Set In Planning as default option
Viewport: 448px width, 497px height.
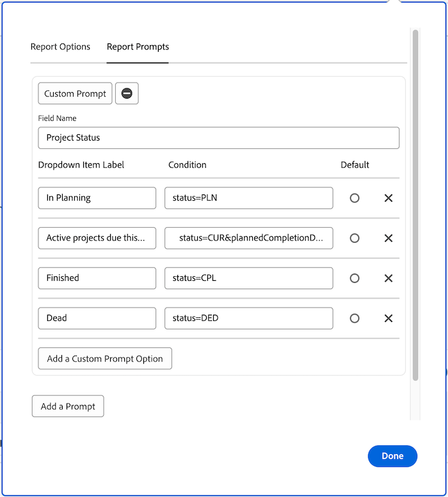click(355, 198)
